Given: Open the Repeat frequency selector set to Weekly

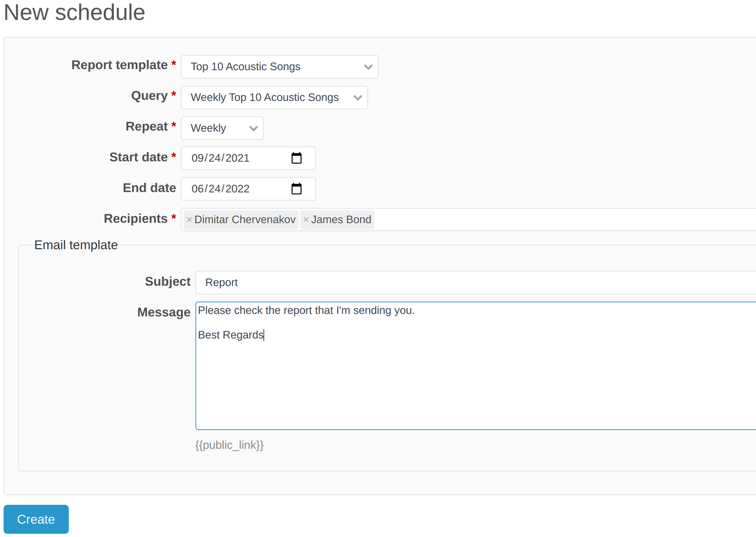Looking at the screenshot, I should point(213,128).
